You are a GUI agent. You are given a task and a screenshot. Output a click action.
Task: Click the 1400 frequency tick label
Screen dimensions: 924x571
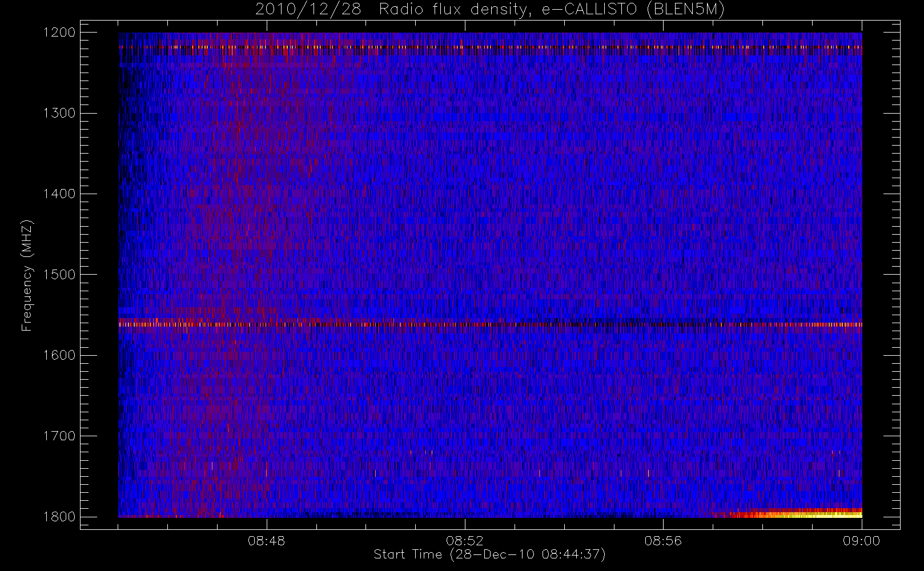tap(59, 194)
